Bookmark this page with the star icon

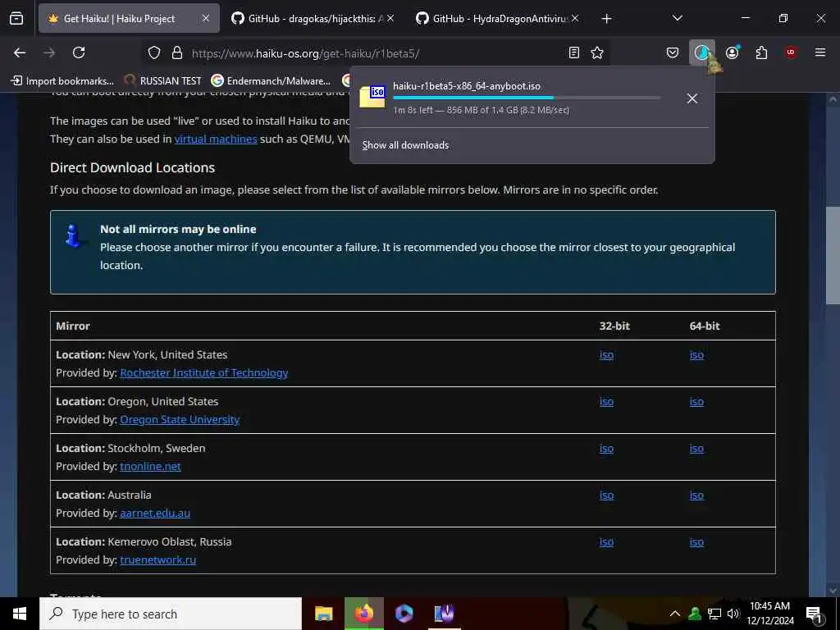(x=597, y=52)
